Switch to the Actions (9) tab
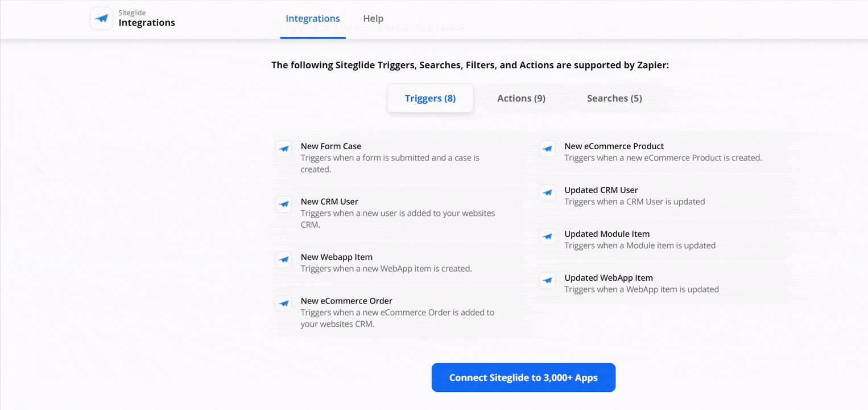This screenshot has width=868, height=410. (521, 99)
